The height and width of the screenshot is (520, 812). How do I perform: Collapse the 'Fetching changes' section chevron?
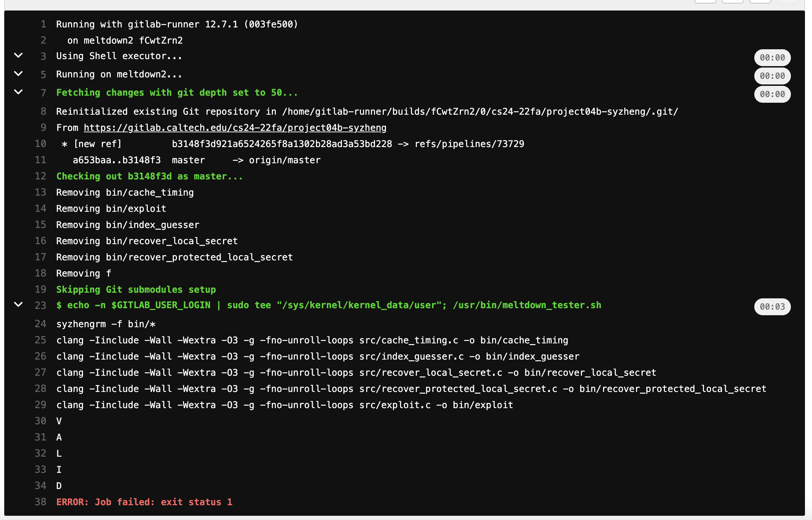(18, 92)
